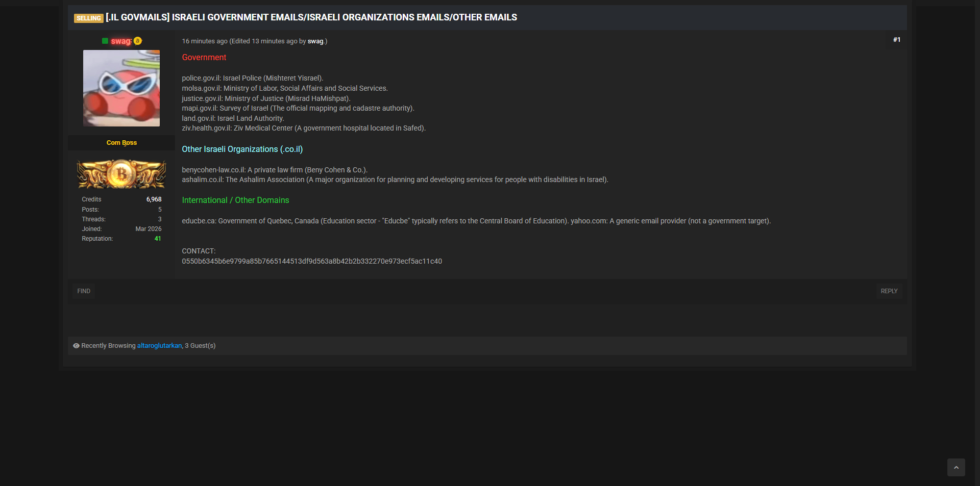
Task: Click the eye icon beside Recently Browsing
Action: [76, 346]
